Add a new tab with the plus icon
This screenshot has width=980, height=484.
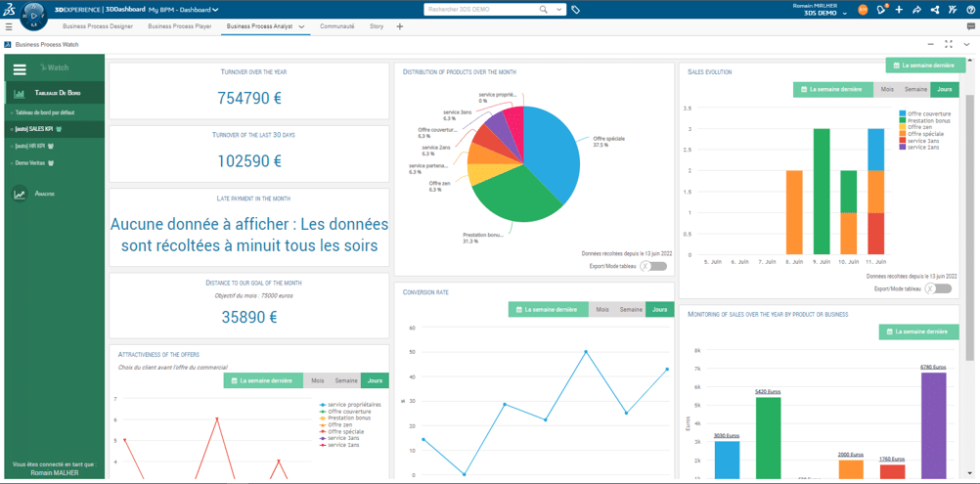pyautogui.click(x=400, y=26)
